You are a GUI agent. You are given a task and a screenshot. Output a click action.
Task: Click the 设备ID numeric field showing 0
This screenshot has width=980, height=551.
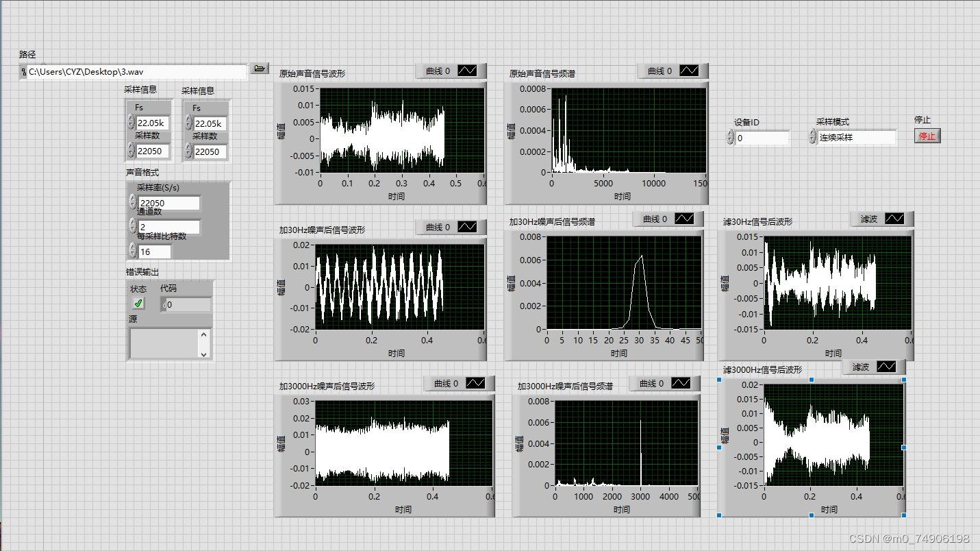pos(762,138)
